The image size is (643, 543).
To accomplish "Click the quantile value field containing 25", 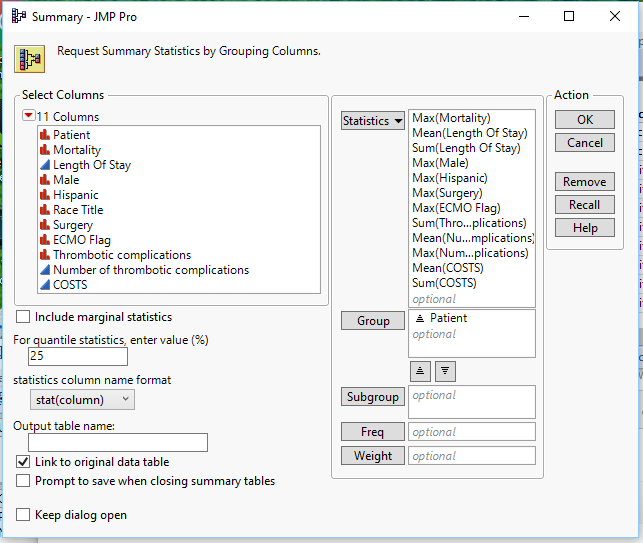I will coord(78,356).
